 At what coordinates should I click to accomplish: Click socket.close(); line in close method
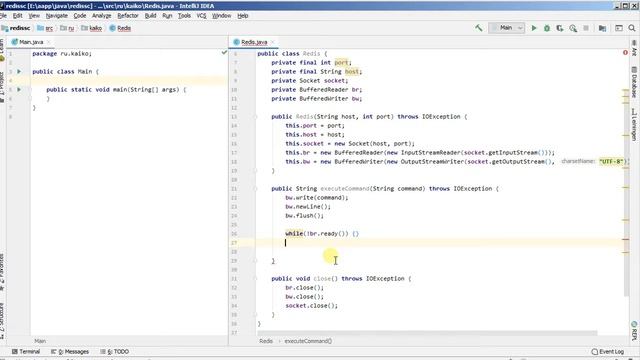point(311,305)
